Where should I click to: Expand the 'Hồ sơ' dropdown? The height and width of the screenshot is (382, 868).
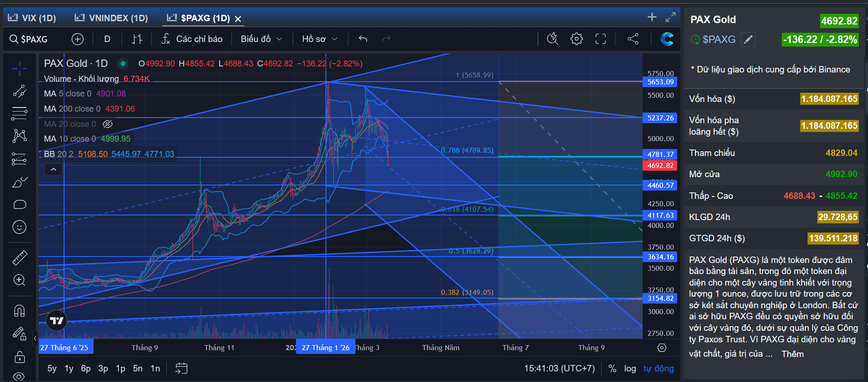pos(320,39)
